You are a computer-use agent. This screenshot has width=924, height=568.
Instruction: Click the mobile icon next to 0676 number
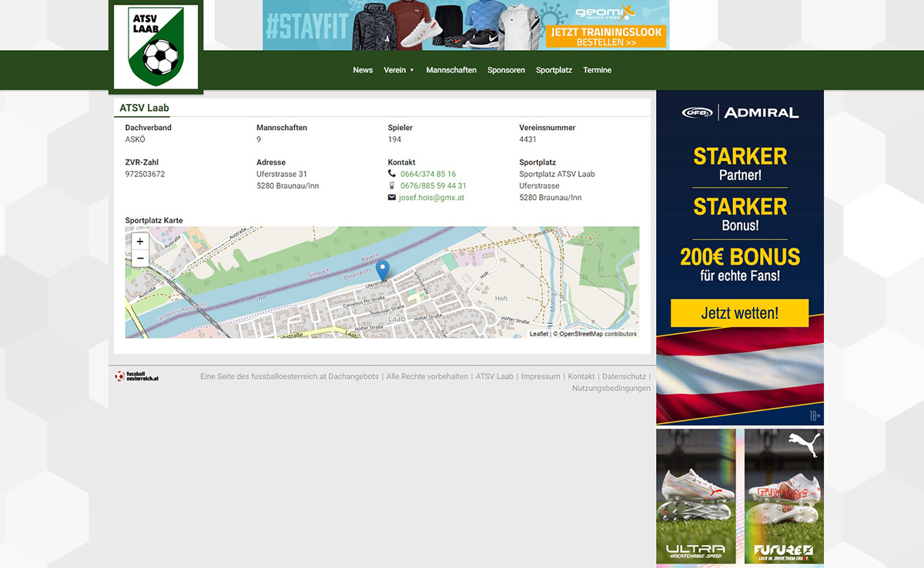[x=392, y=185]
